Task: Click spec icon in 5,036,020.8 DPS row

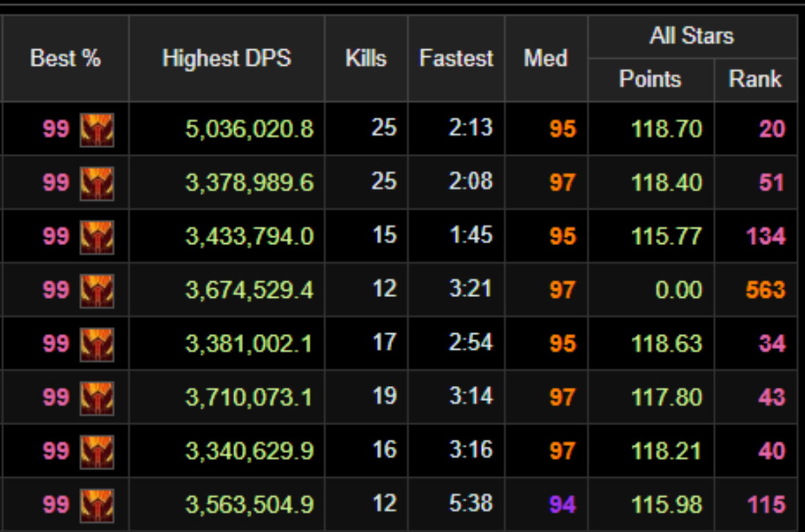Action: tap(96, 130)
